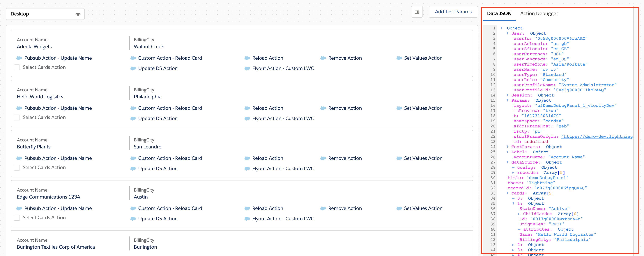The width and height of the screenshot is (644, 256).
Task: Click cloud icon for Custom Action - Reload Card in Adeola Widgets card
Action: [133, 58]
